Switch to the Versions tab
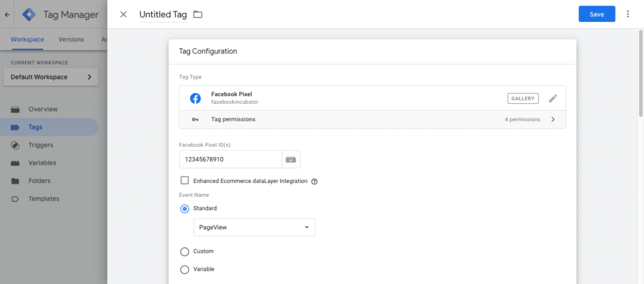The height and width of the screenshot is (284, 644). [x=71, y=40]
